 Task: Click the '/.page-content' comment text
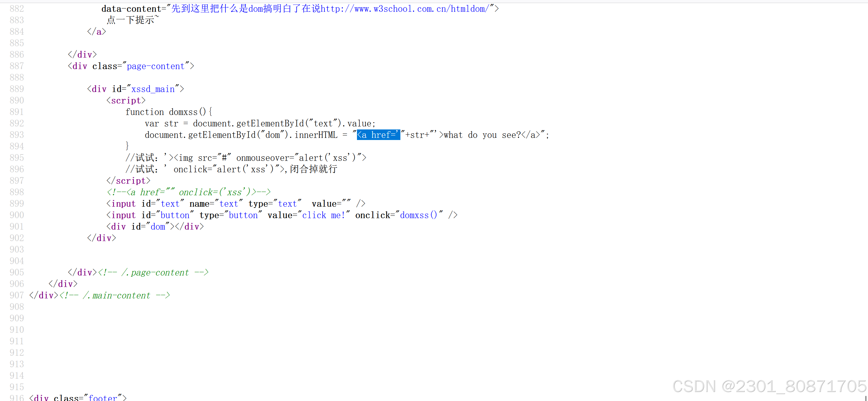coord(155,272)
